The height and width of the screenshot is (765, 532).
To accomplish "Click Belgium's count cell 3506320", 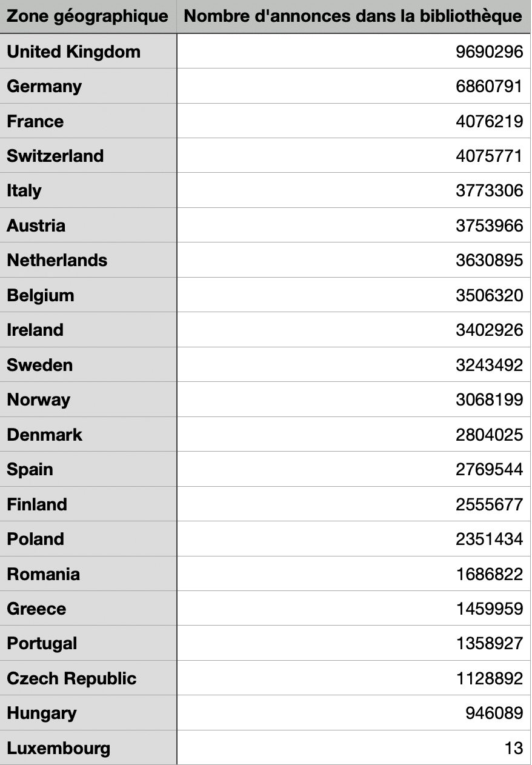I will click(488, 295).
